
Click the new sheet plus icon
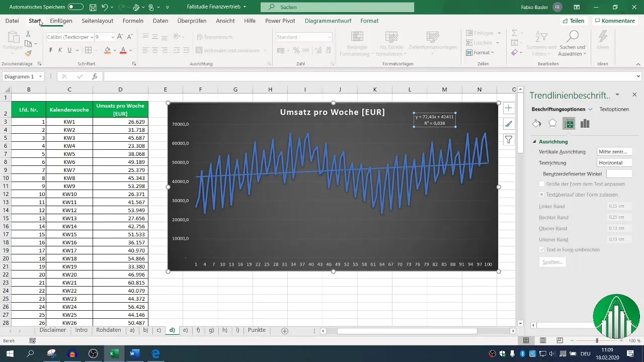(285, 331)
